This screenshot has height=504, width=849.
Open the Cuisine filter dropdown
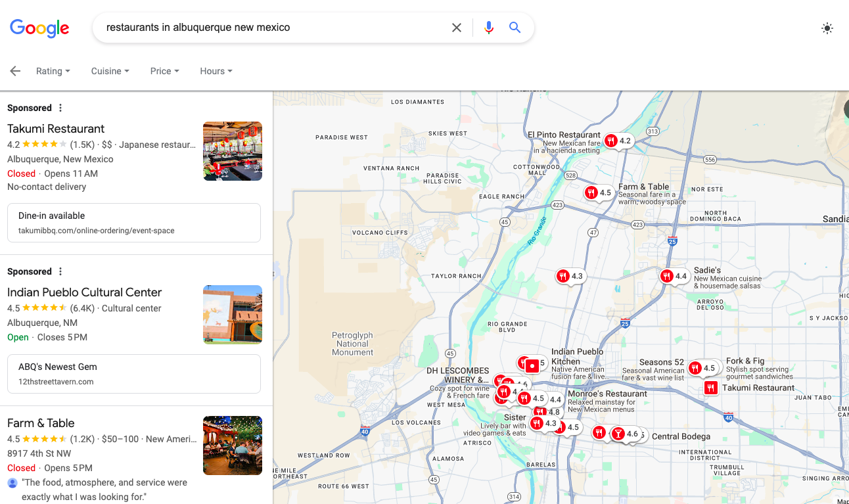pos(110,71)
